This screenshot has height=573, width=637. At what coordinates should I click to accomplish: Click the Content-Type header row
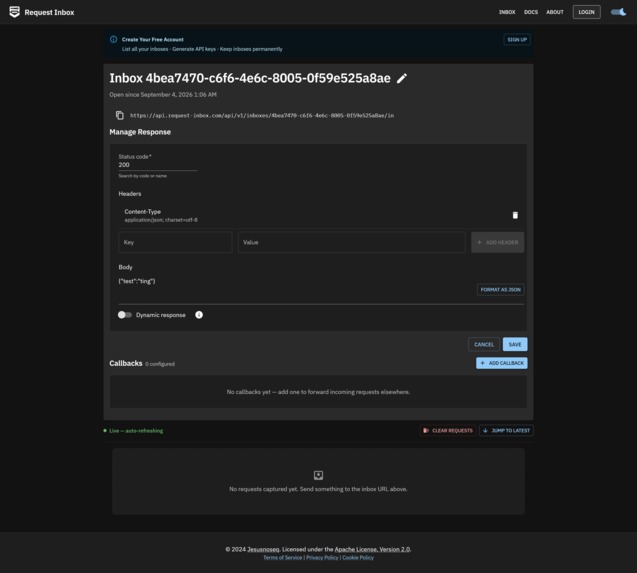click(x=321, y=215)
